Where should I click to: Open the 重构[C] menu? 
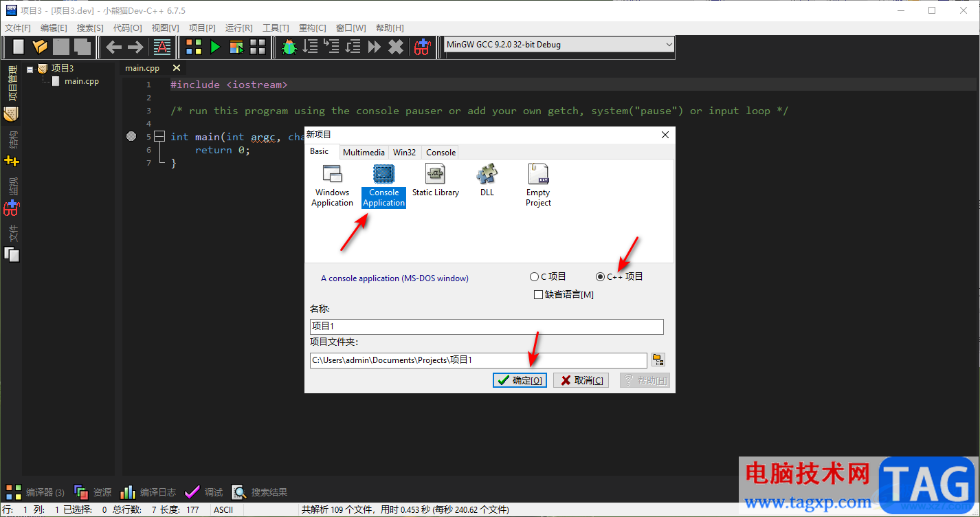coord(313,27)
